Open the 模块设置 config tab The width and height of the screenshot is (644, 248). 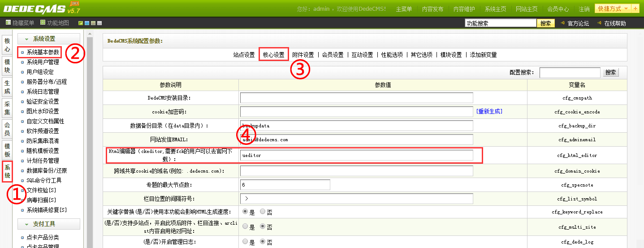[x=451, y=55]
